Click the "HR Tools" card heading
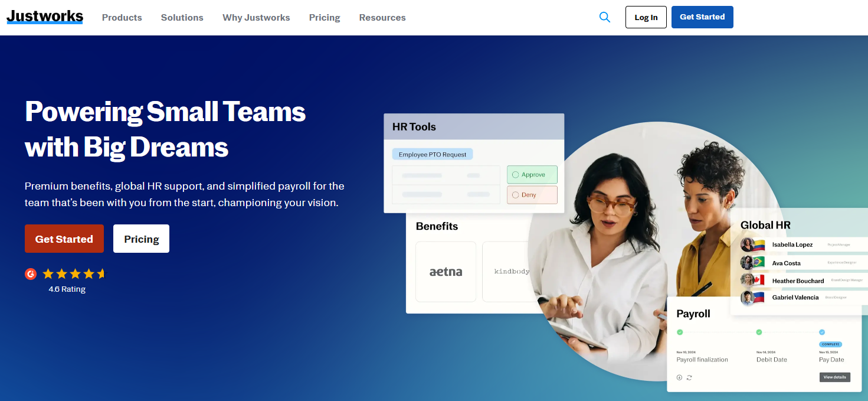 pos(414,126)
